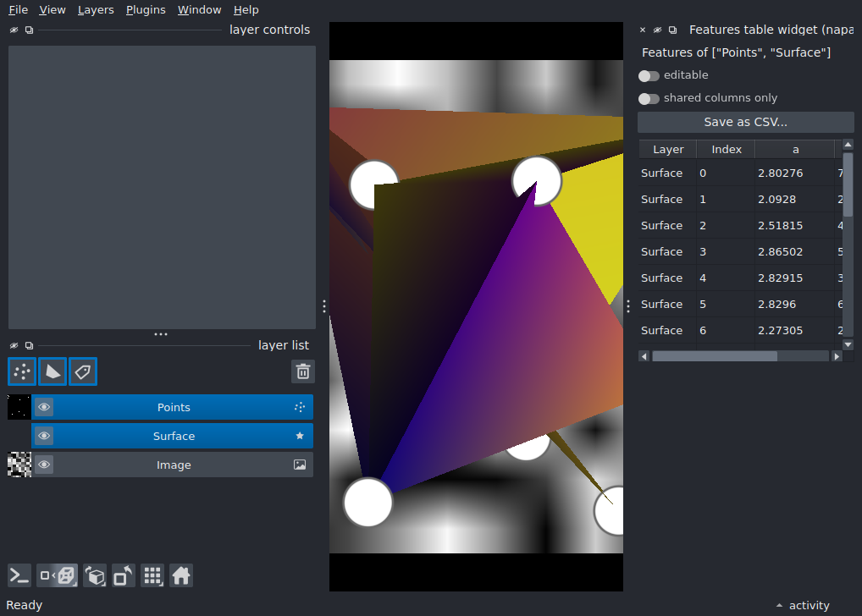The height and width of the screenshot is (616, 862).
Task: Open the Layers menu
Action: point(96,10)
